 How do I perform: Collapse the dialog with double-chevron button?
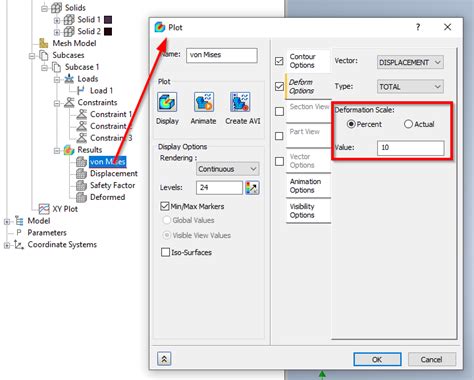point(164,359)
